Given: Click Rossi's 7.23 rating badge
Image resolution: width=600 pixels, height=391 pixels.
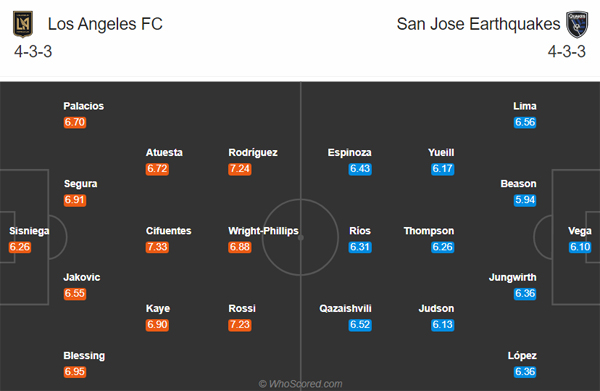Looking at the screenshot, I should 240,324.
